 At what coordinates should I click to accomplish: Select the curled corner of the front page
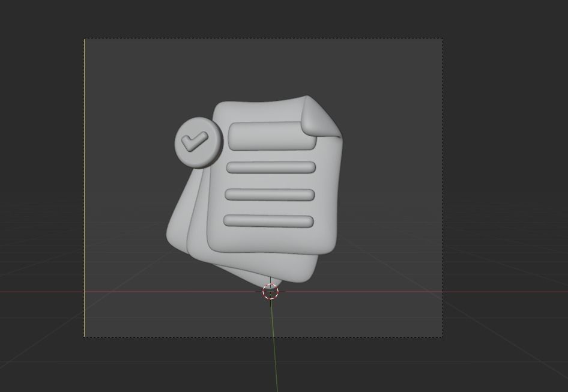[321, 116]
